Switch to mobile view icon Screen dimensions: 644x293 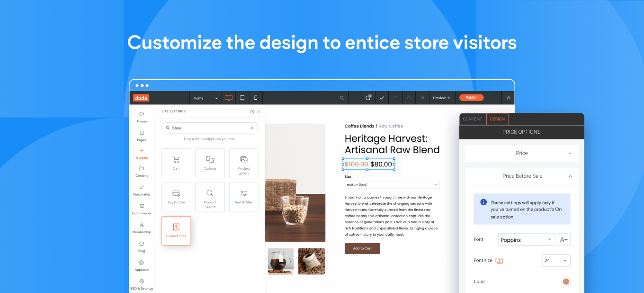[256, 98]
